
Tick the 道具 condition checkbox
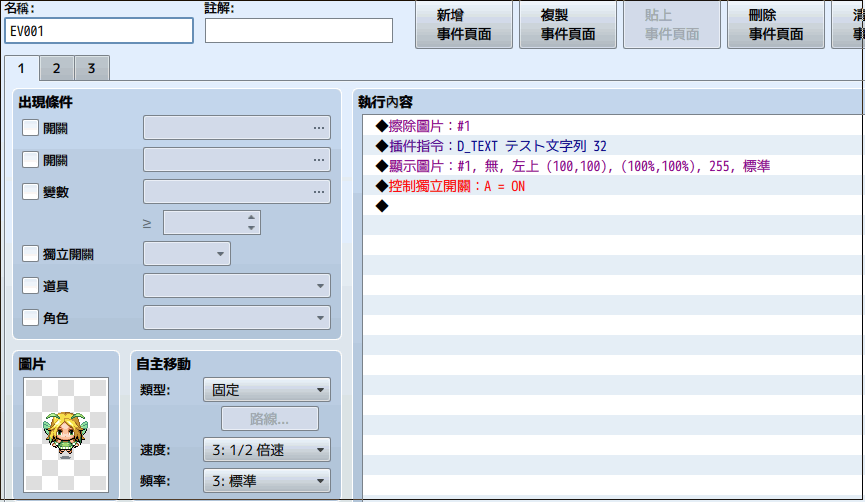pyautogui.click(x=30, y=286)
